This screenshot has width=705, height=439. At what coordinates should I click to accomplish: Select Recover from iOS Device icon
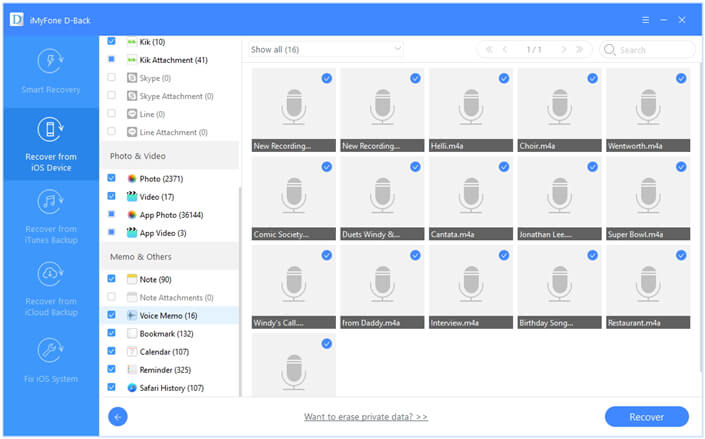pyautogui.click(x=50, y=129)
